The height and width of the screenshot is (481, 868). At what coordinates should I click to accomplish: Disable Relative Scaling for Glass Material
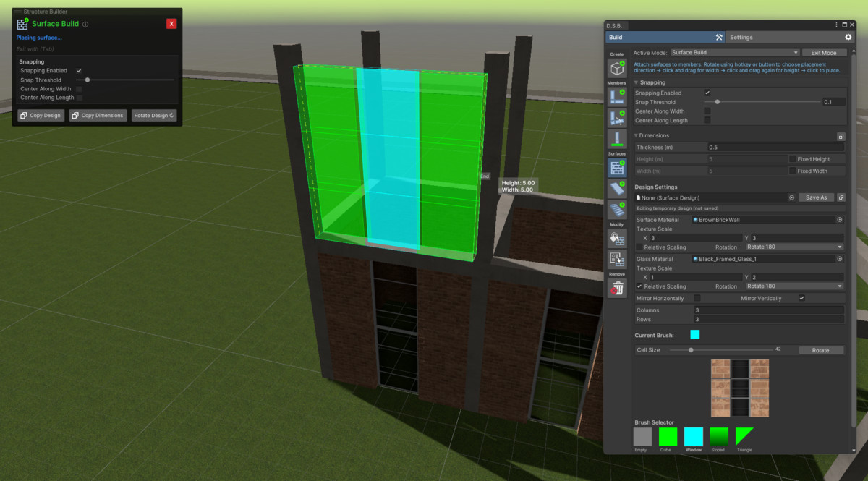tap(639, 286)
